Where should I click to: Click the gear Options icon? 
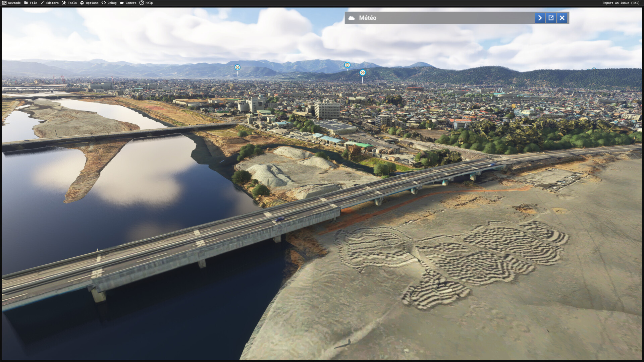coord(82,3)
